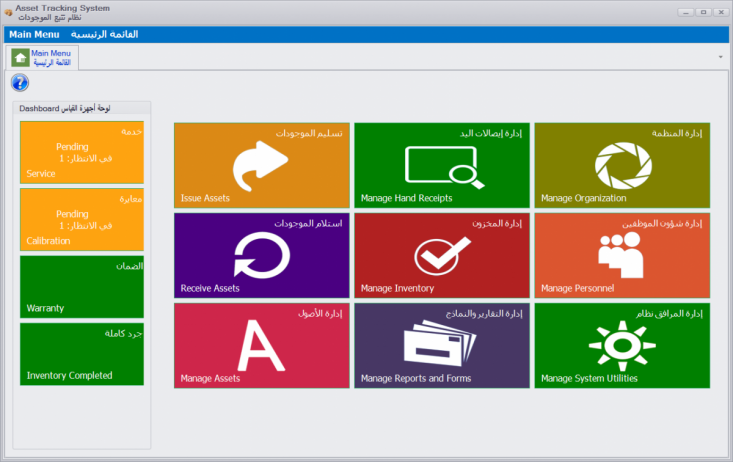Click the Dashboard panel header

(82, 107)
